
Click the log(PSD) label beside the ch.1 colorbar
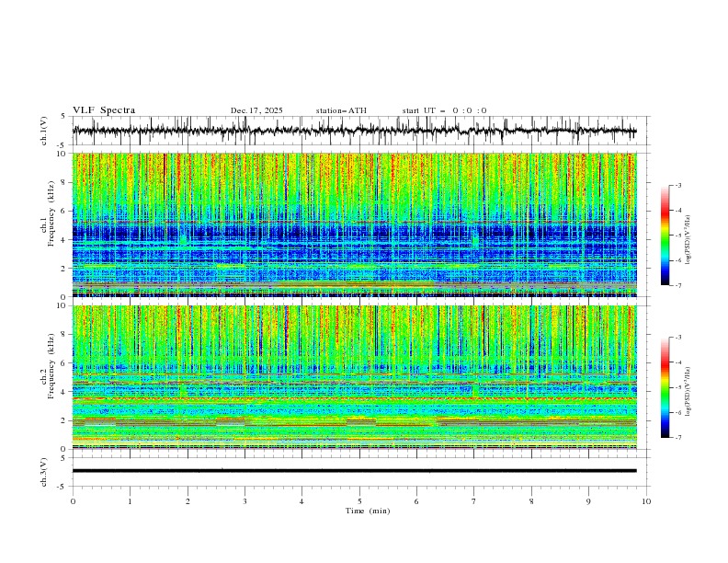(688, 240)
